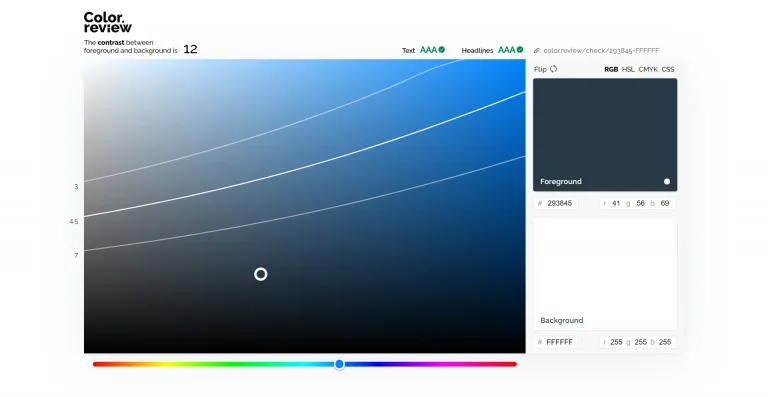Click the foreground hex field 293845
This screenshot has height=397, width=768.
[556, 203]
